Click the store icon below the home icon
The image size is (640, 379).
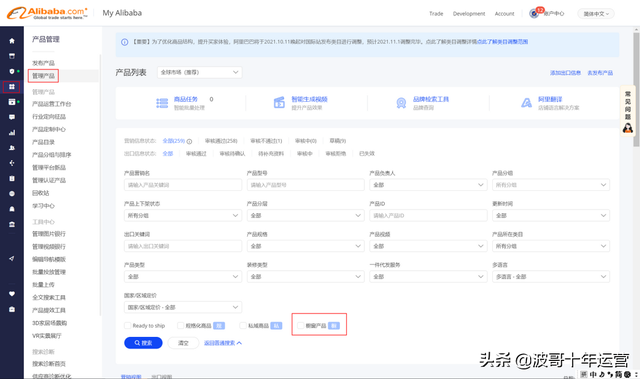click(x=12, y=56)
